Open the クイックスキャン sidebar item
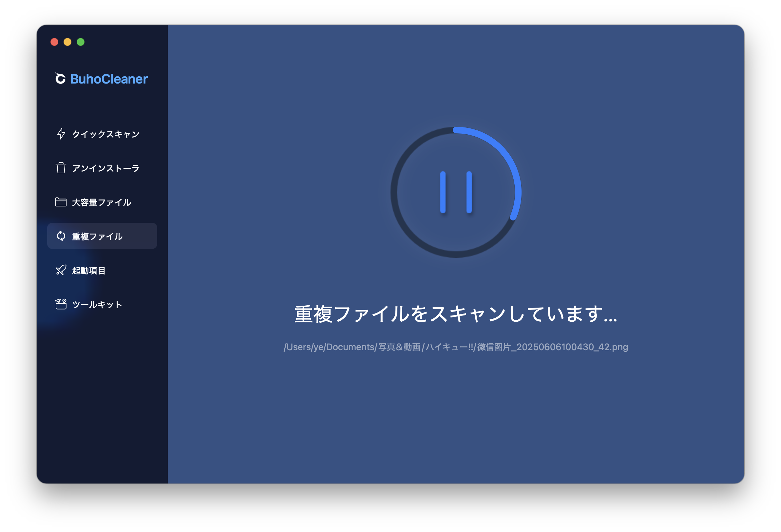 [105, 134]
